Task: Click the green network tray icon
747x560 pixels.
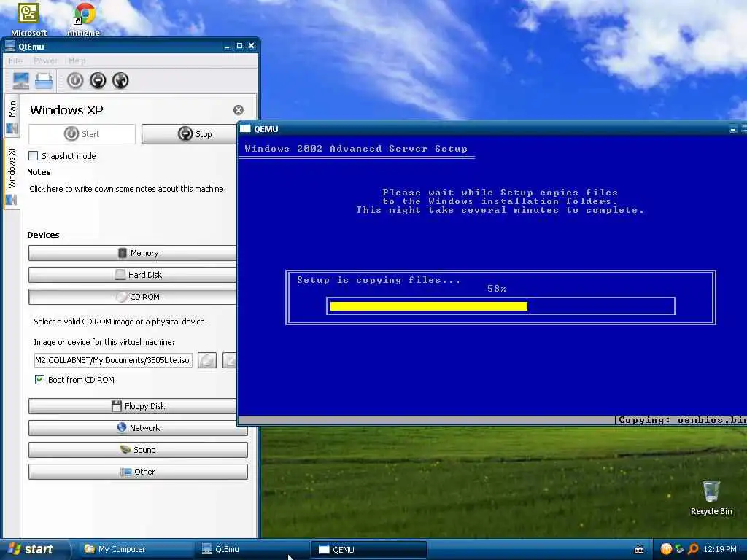Action: click(679, 549)
